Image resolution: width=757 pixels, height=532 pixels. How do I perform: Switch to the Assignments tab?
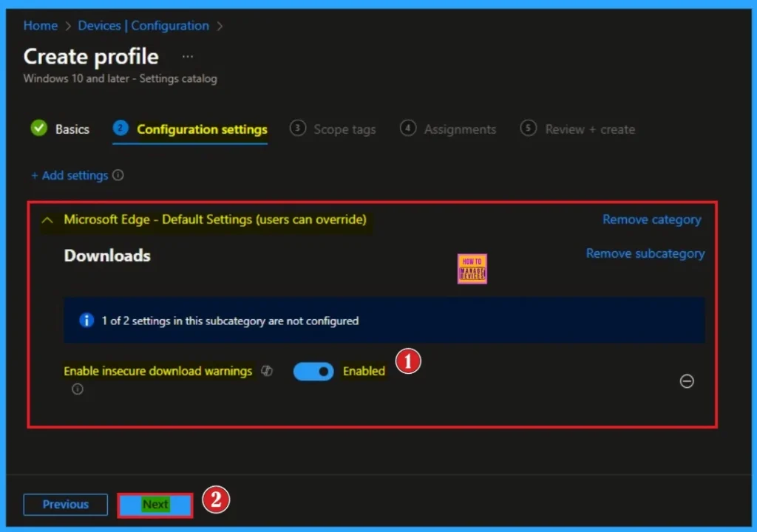pos(448,129)
